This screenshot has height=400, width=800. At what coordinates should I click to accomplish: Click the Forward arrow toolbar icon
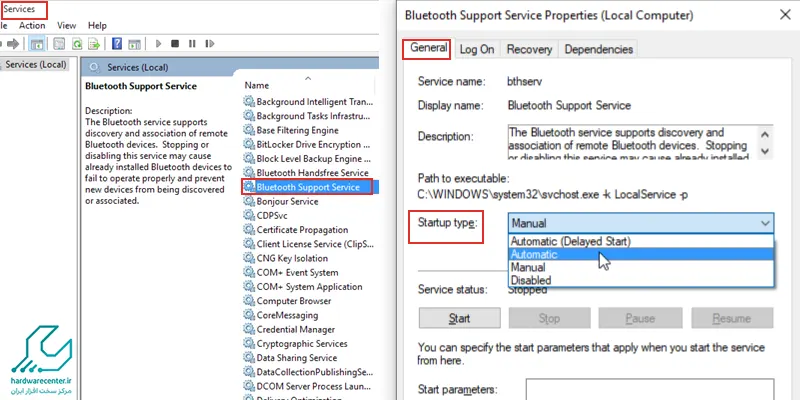point(13,44)
